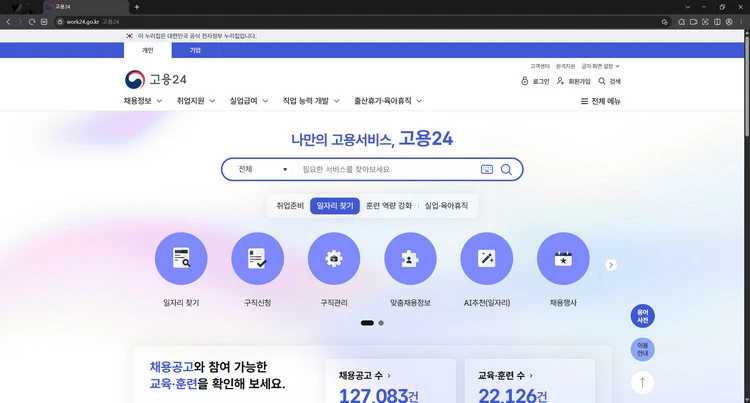This screenshot has width=750, height=403.
Task: Switch to the 기업 tab
Action: pyautogui.click(x=195, y=49)
